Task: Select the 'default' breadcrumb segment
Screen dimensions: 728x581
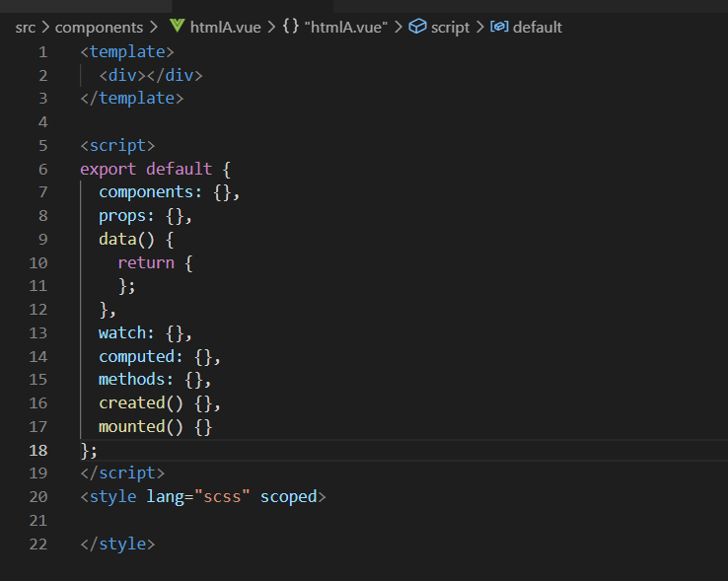Action: point(538,28)
